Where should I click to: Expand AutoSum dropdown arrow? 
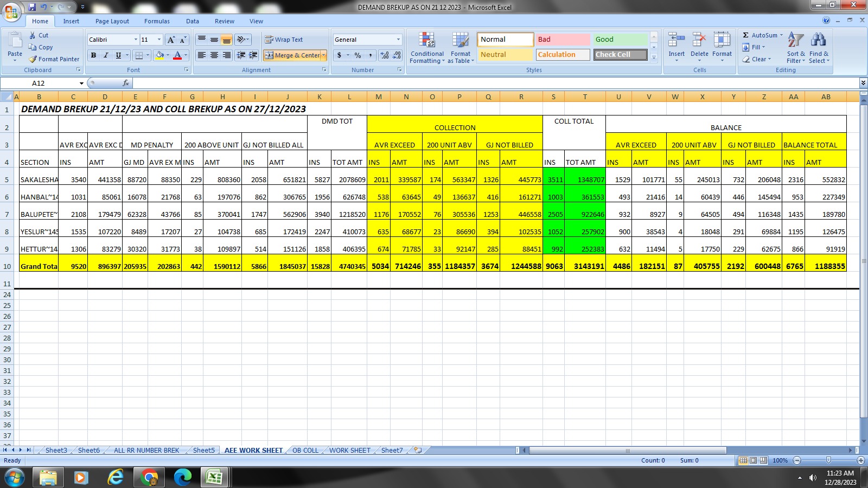[x=781, y=35]
